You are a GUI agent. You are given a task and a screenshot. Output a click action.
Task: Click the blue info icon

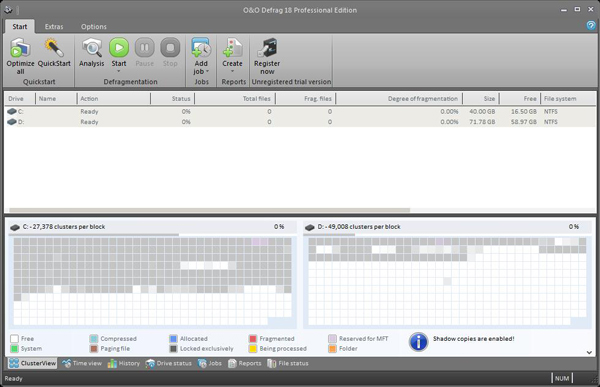tap(418, 342)
